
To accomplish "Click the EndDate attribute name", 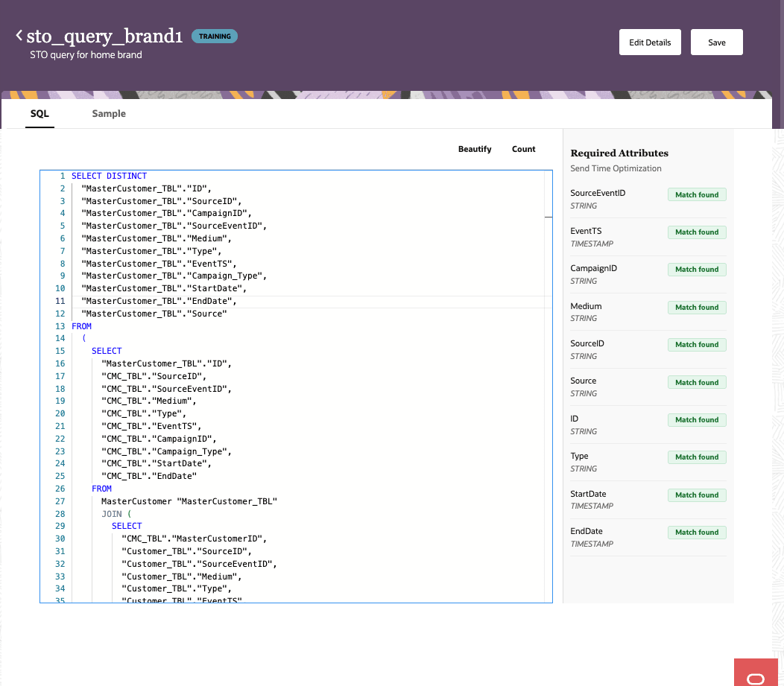I will pyautogui.click(x=586, y=531).
